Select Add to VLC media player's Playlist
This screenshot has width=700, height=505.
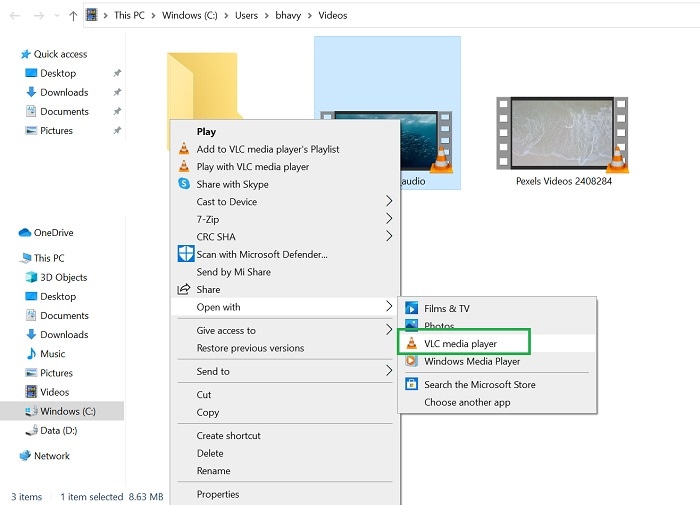285,149
